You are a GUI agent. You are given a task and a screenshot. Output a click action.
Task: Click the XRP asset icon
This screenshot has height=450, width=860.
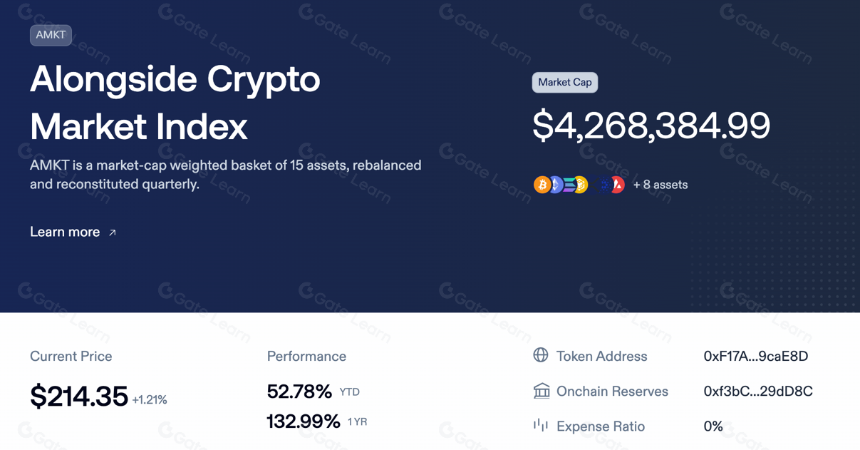point(593,185)
